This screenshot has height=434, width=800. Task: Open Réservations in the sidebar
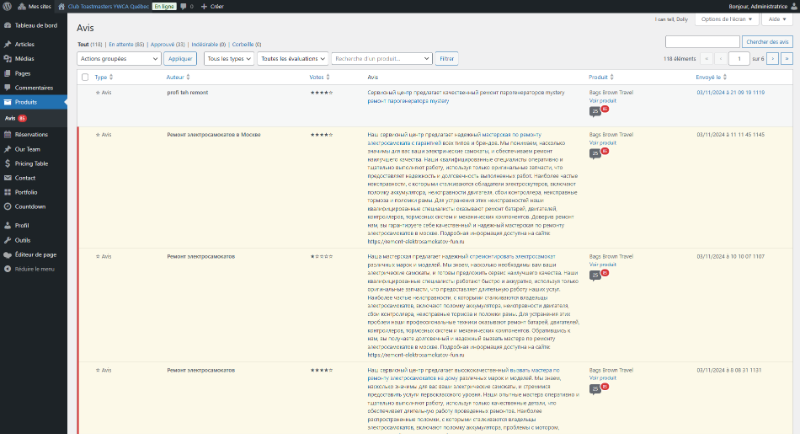pos(31,134)
